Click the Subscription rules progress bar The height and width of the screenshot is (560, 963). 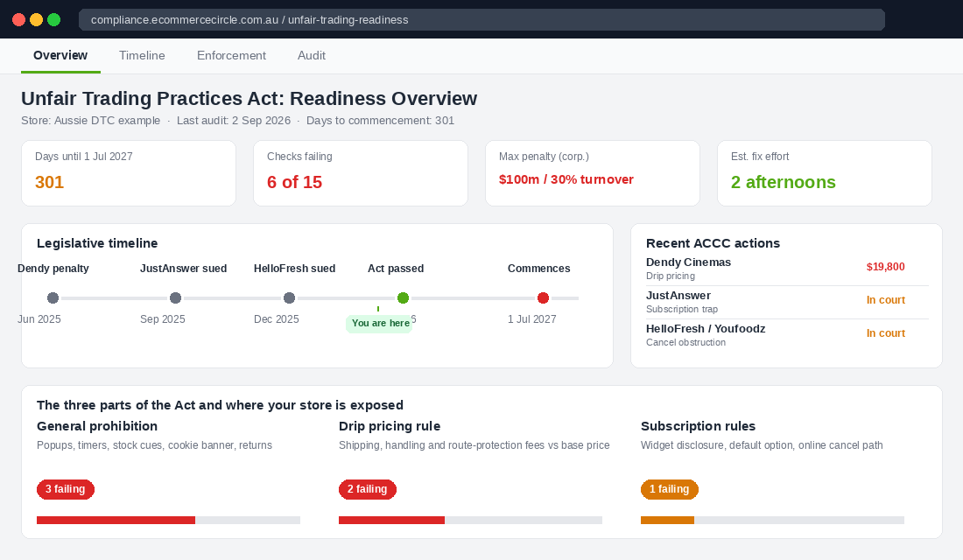(x=773, y=520)
